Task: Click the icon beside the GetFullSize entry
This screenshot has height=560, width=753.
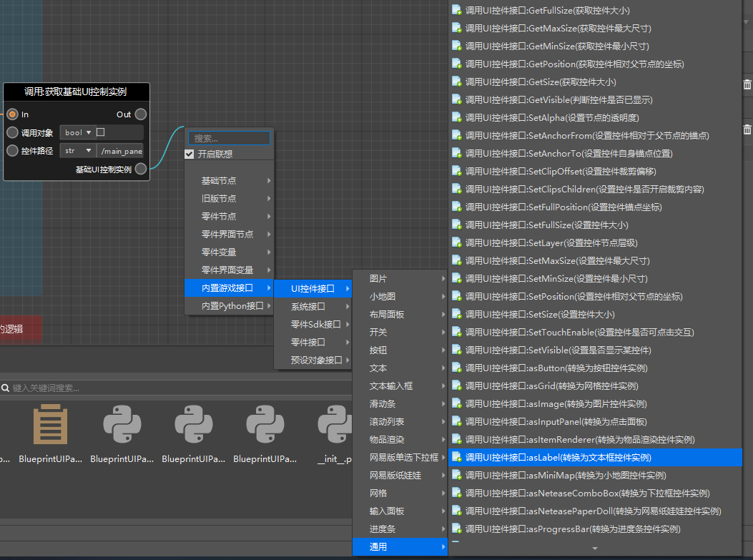Action: [457, 11]
